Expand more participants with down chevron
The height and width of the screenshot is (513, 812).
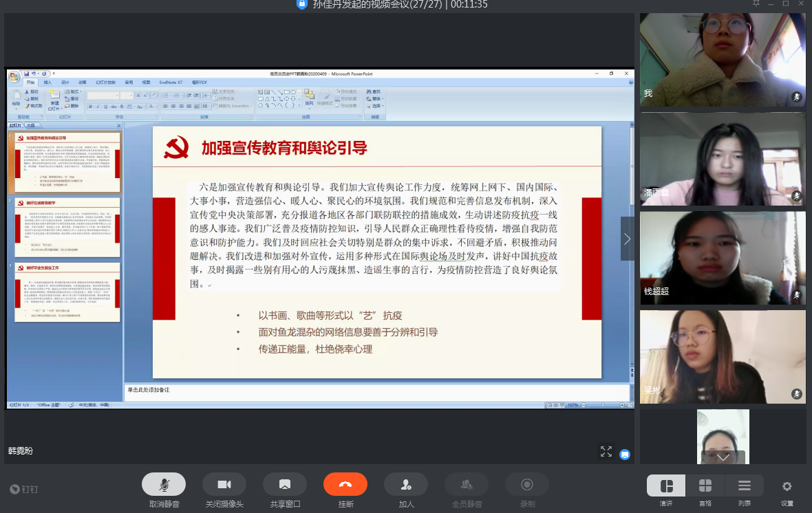(723, 457)
